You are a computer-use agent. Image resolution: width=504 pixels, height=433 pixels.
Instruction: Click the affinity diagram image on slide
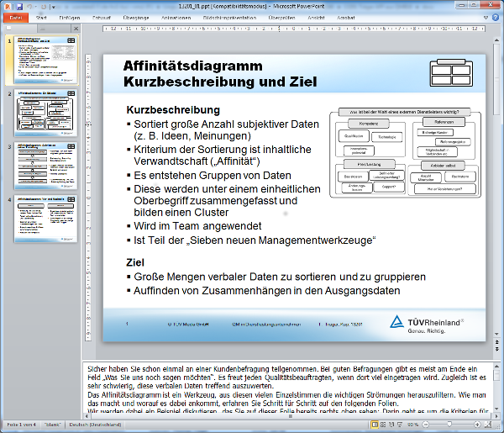point(407,151)
